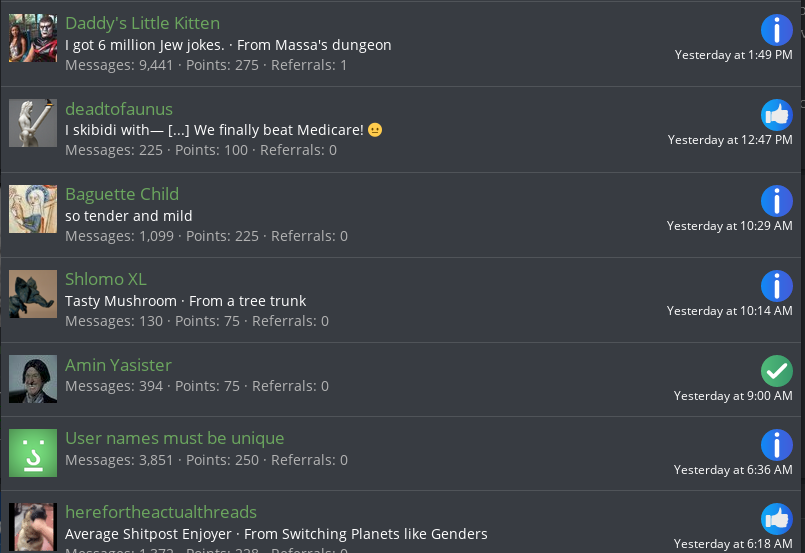This screenshot has height=553, width=805.
Task: Go to the Amin Yasister profile
Action: [x=118, y=365]
